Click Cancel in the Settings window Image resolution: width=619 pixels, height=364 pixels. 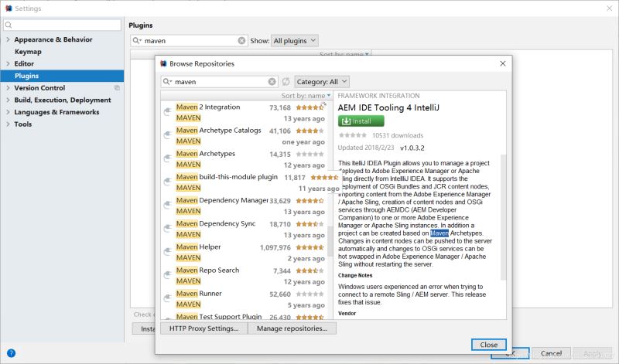pos(551,353)
